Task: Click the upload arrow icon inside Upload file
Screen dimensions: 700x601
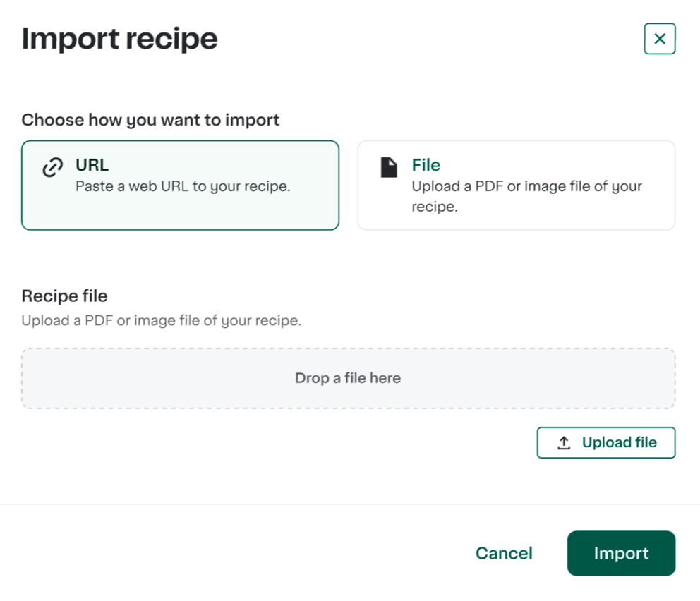Action: (x=563, y=442)
